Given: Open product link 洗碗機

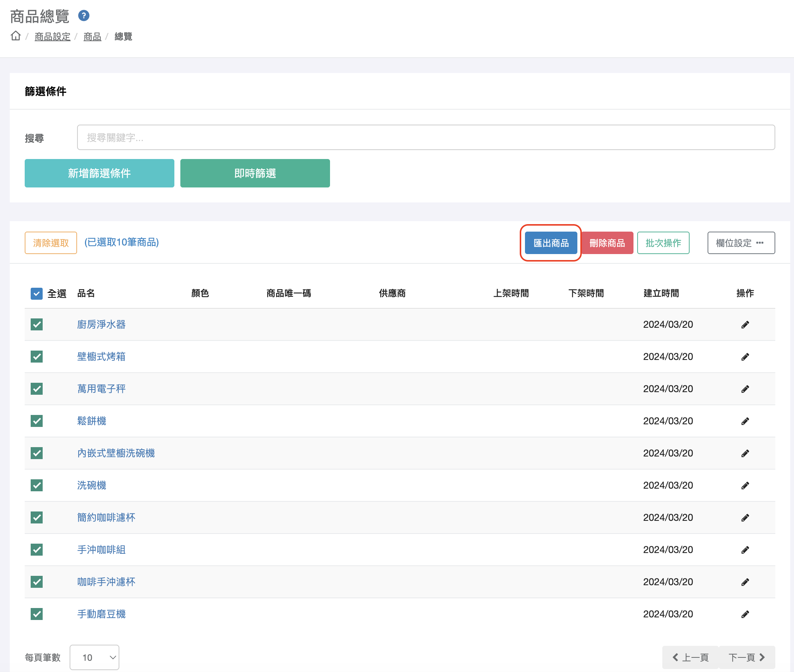Looking at the screenshot, I should coord(92,486).
